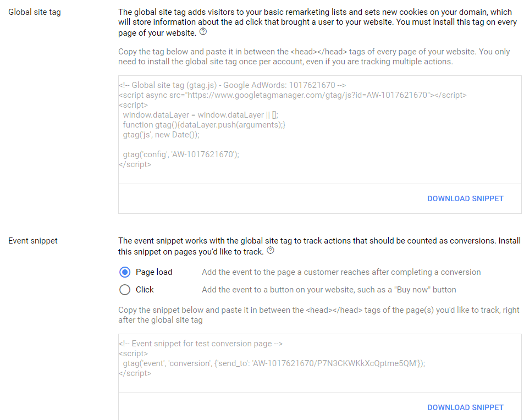Click the script async src googletagmanager line
Image resolution: width=524 pixels, height=420 pixels.
click(x=292, y=95)
